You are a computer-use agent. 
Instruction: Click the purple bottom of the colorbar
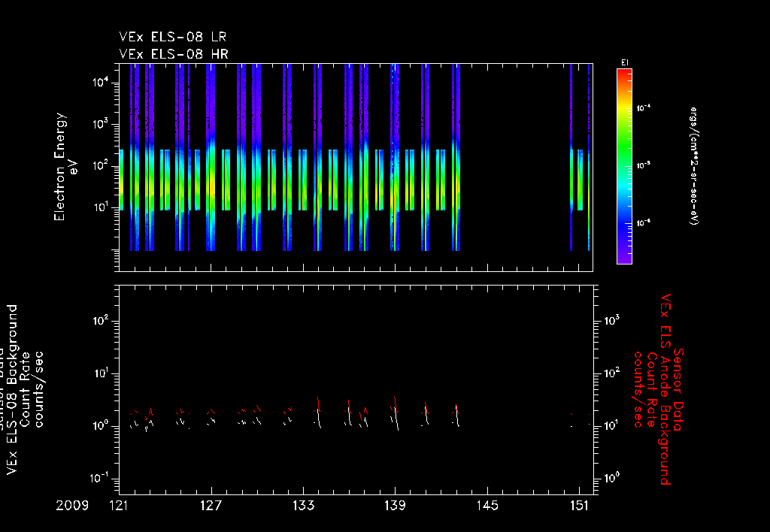[x=624, y=258]
